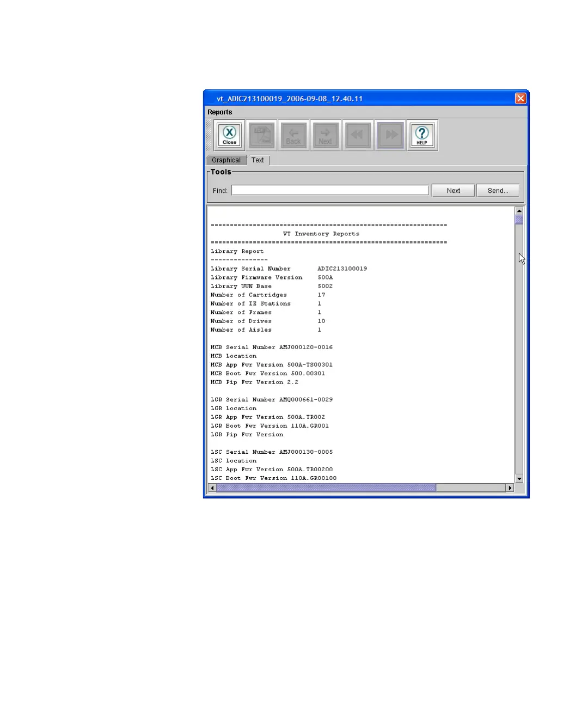Click the Send... button
The width and height of the screenshot is (588, 706).
498,190
